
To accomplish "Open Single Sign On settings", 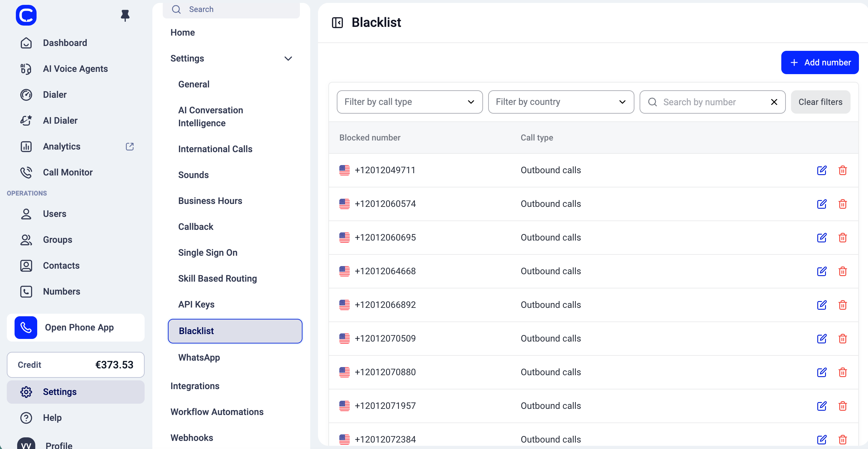I will point(208,253).
